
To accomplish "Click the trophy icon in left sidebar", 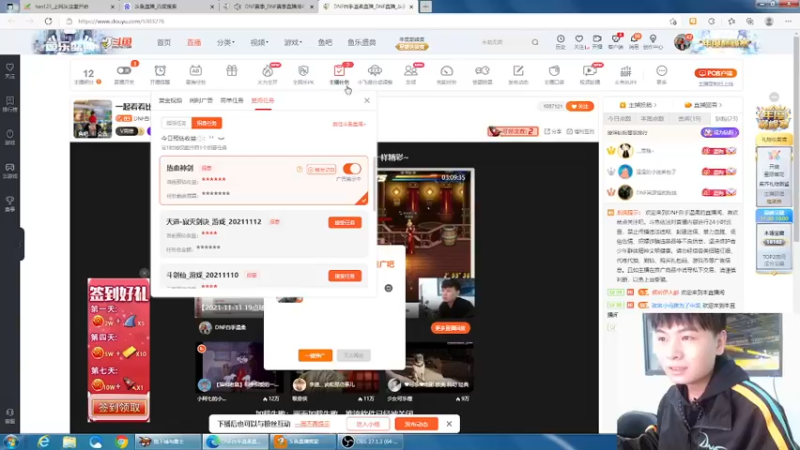I will pos(10,200).
